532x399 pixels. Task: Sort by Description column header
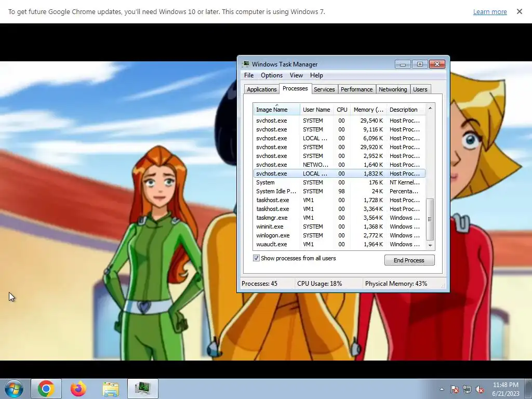click(406, 110)
